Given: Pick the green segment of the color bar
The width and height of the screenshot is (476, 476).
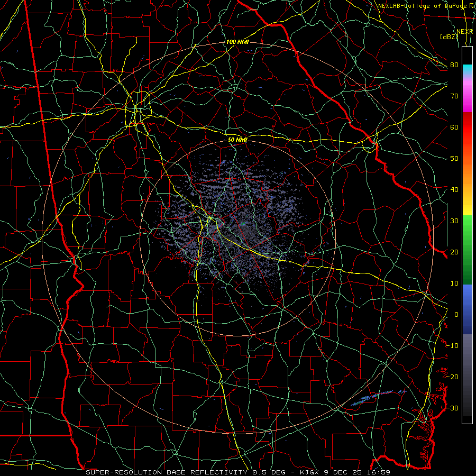Looking at the screenshot, I should (467, 250).
